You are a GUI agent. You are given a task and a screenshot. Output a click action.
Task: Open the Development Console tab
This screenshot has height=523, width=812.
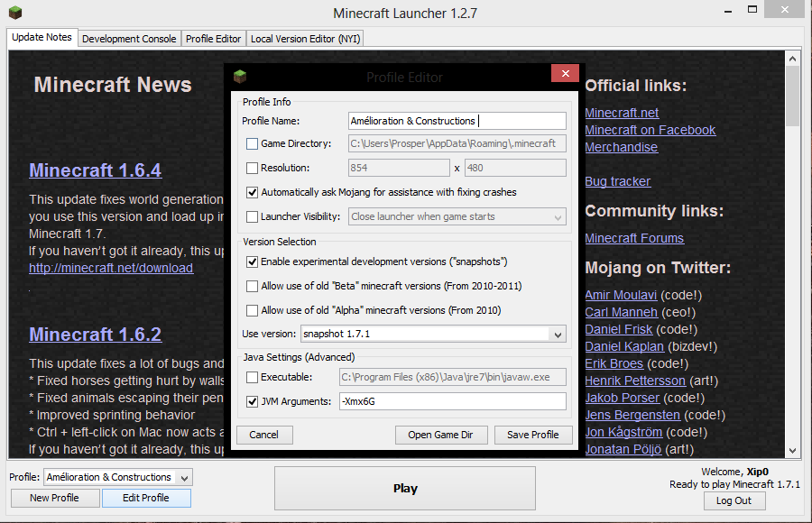tap(129, 39)
